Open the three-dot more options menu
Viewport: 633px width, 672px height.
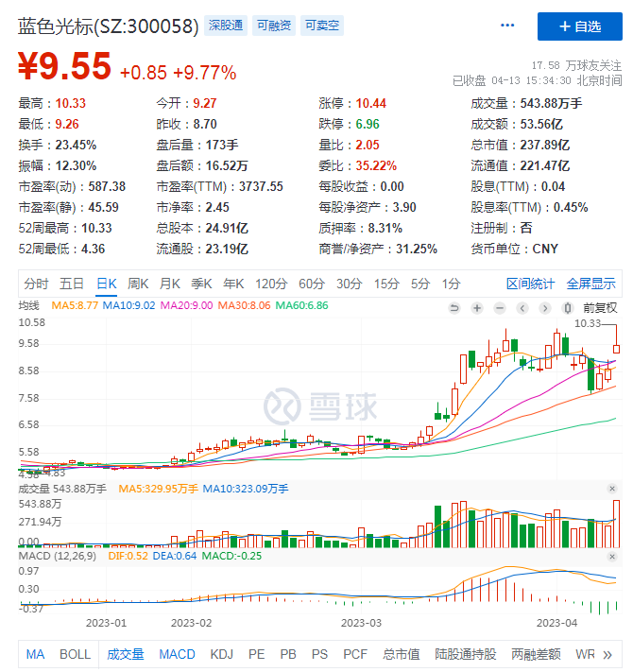point(507,26)
